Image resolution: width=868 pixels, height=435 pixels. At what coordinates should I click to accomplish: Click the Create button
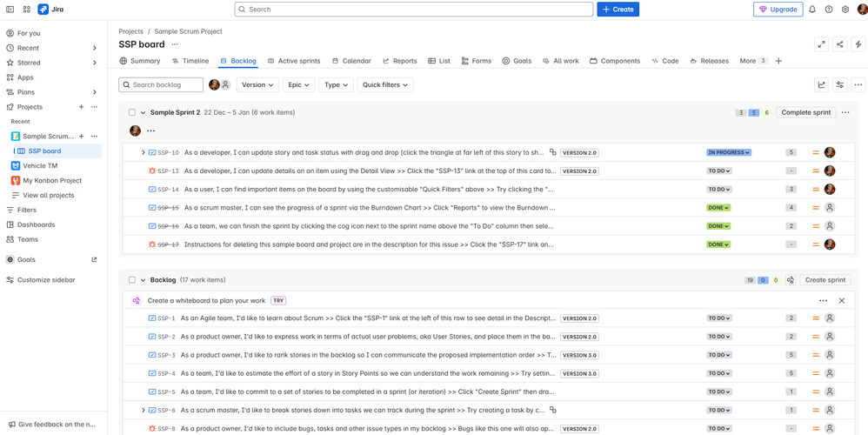[x=618, y=10]
